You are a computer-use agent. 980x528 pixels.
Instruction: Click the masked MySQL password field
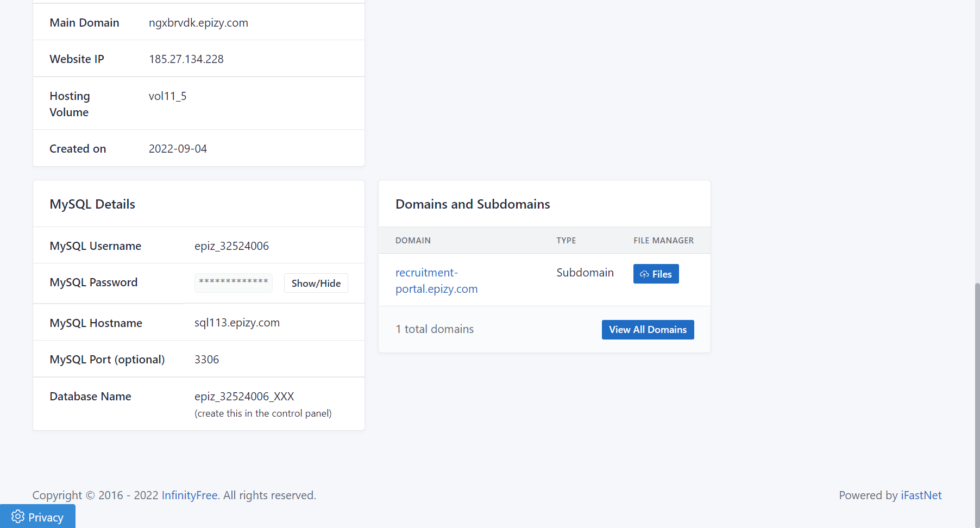pos(234,283)
